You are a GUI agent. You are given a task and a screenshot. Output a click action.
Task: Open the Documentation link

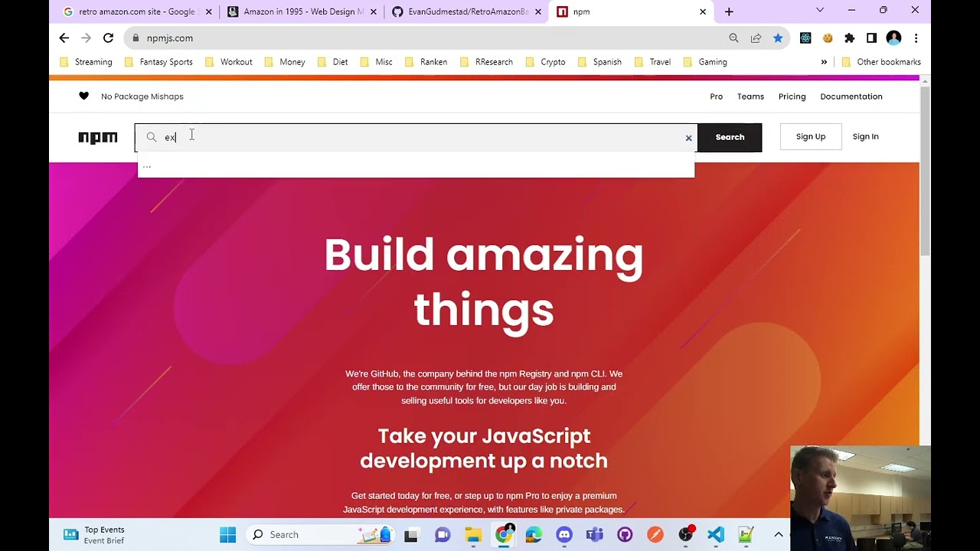(851, 96)
